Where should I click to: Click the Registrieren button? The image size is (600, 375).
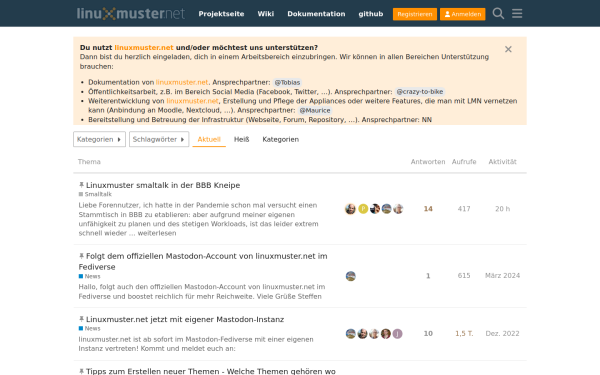point(415,14)
